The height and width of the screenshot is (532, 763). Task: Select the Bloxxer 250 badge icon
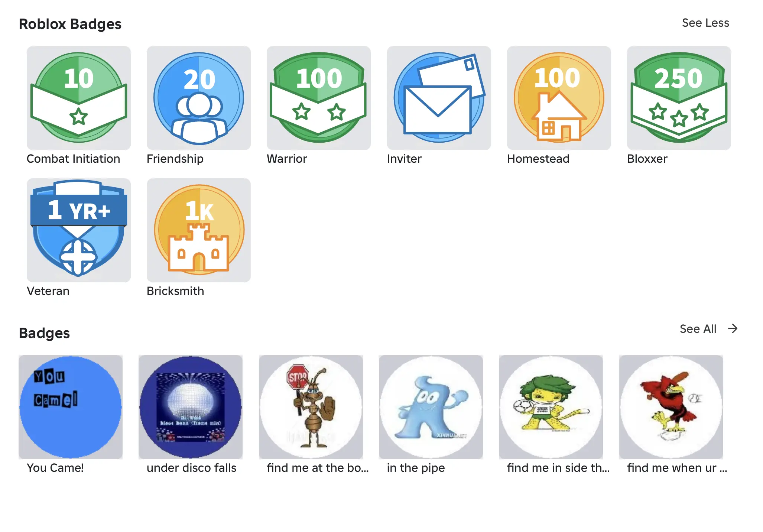(x=679, y=98)
